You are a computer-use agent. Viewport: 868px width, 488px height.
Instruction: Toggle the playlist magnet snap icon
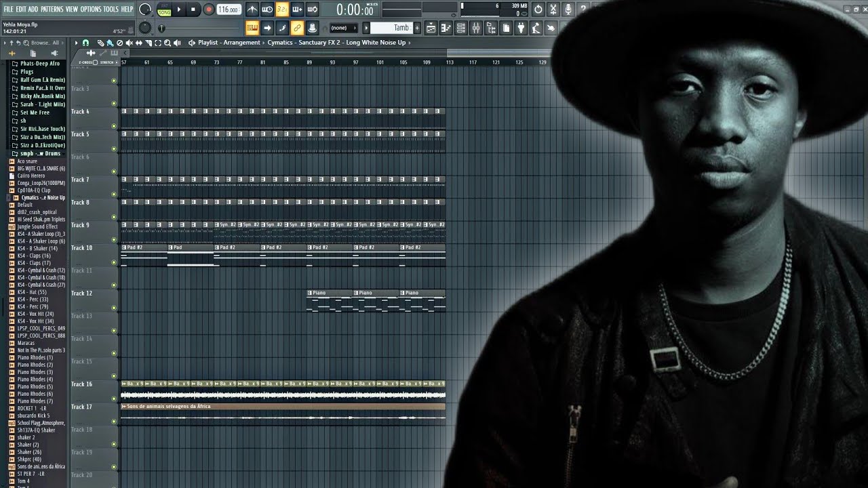pyautogui.click(x=85, y=43)
